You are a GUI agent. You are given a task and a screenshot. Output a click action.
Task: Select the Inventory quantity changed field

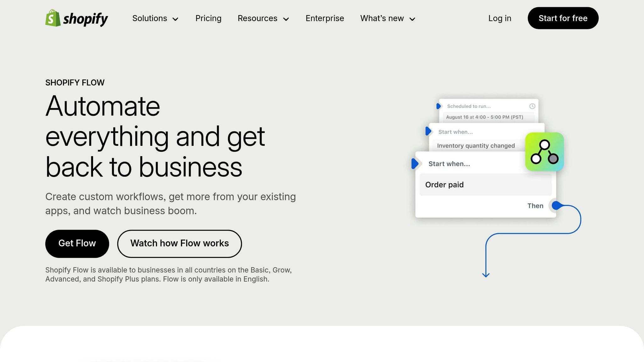(x=476, y=146)
